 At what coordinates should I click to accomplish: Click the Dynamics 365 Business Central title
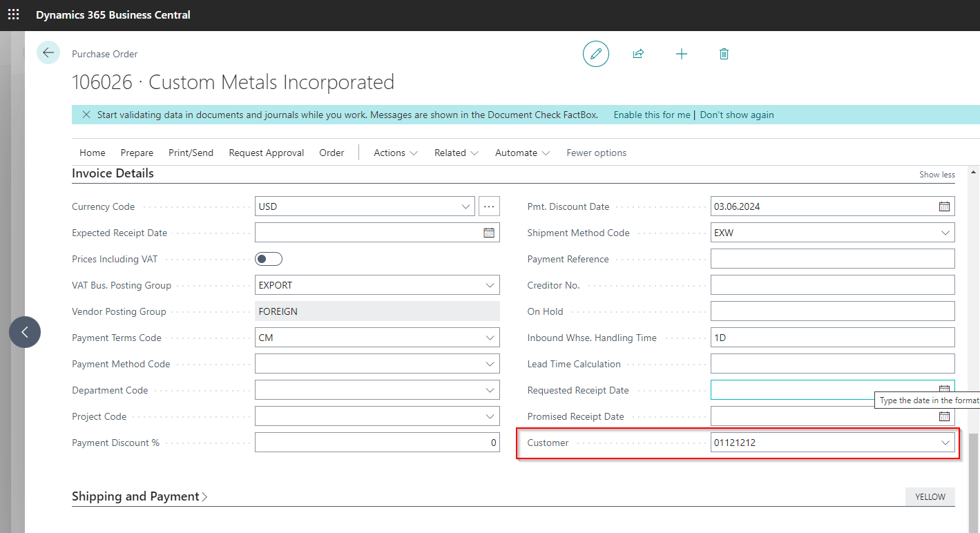coord(113,14)
